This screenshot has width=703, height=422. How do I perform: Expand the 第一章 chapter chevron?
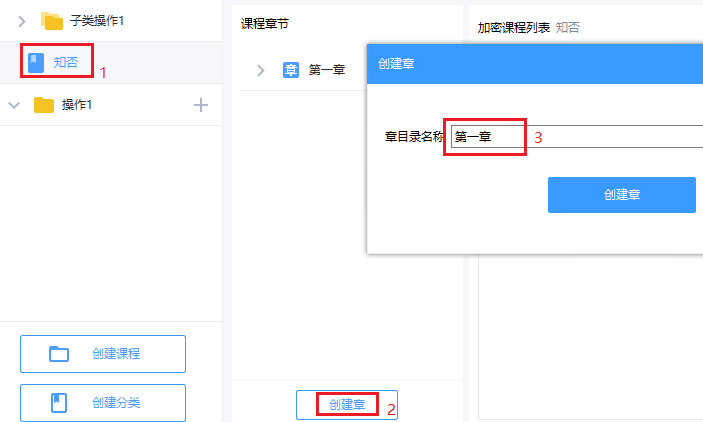[261, 70]
